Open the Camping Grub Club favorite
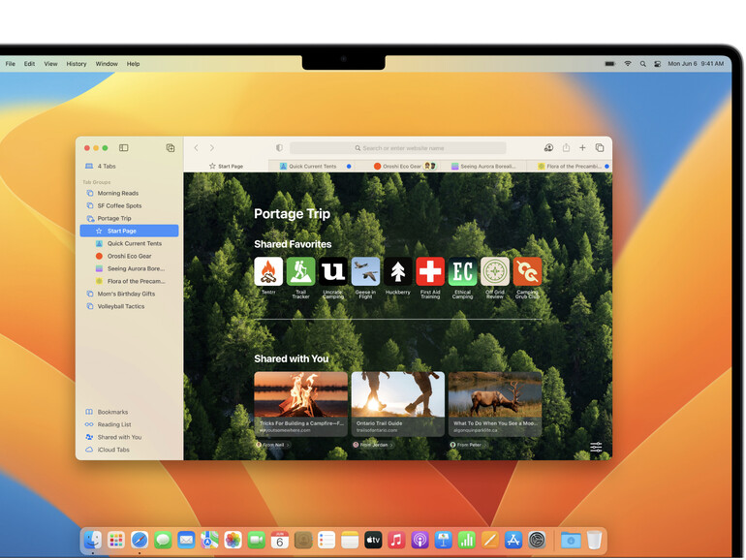Image resolution: width=746 pixels, height=560 pixels. pos(527,271)
